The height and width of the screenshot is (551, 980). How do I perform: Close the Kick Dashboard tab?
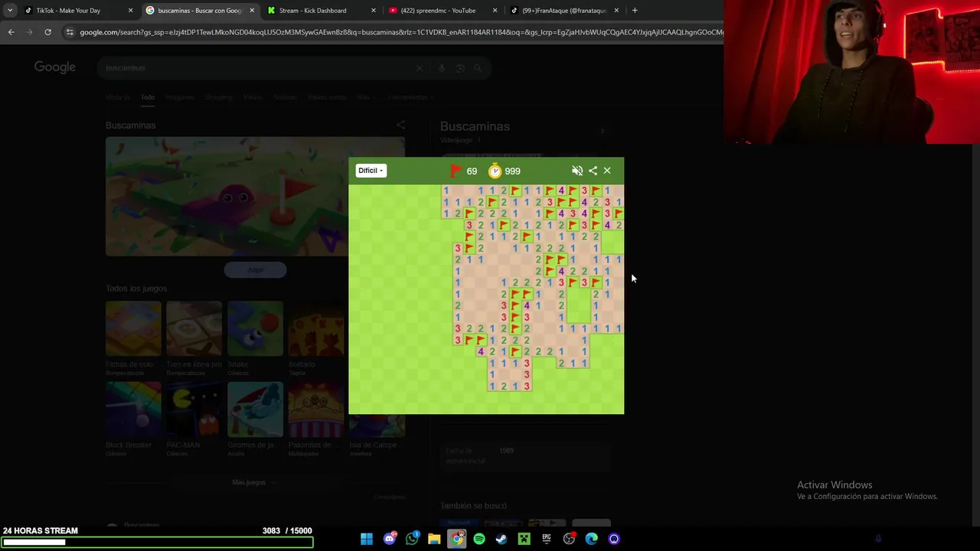tap(374, 11)
